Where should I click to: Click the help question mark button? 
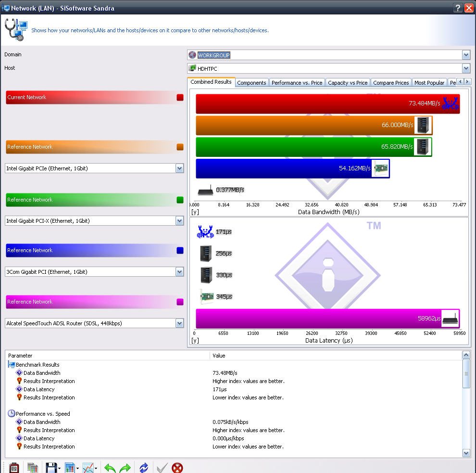pyautogui.click(x=457, y=8)
